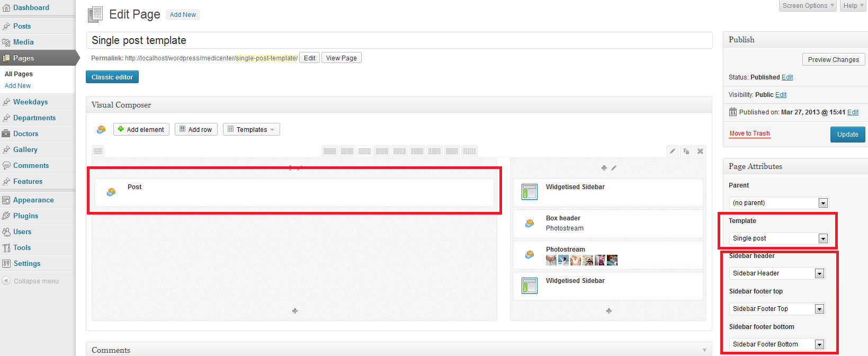Click the calendar icon beside Published on
This screenshot has height=356, width=868.
pyautogui.click(x=733, y=112)
